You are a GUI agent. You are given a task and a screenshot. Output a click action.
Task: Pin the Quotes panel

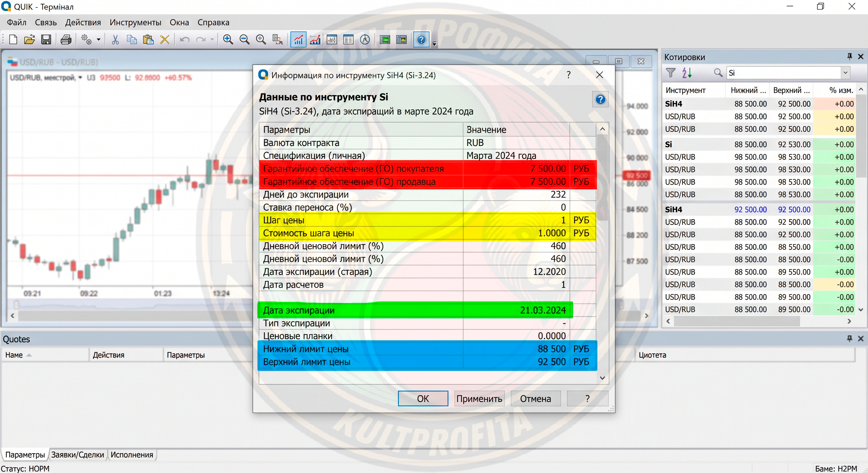(850, 339)
